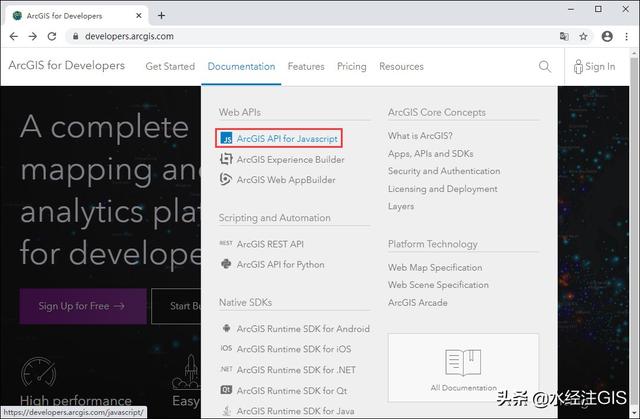Click the ArcGIS for Developers logo text
Image resolution: width=640 pixels, height=419 pixels.
tap(67, 65)
